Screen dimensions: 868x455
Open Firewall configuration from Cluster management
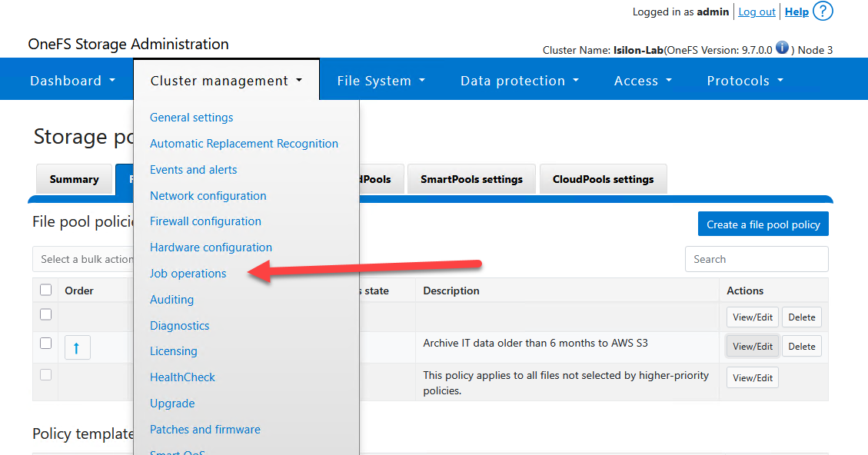pyautogui.click(x=205, y=221)
